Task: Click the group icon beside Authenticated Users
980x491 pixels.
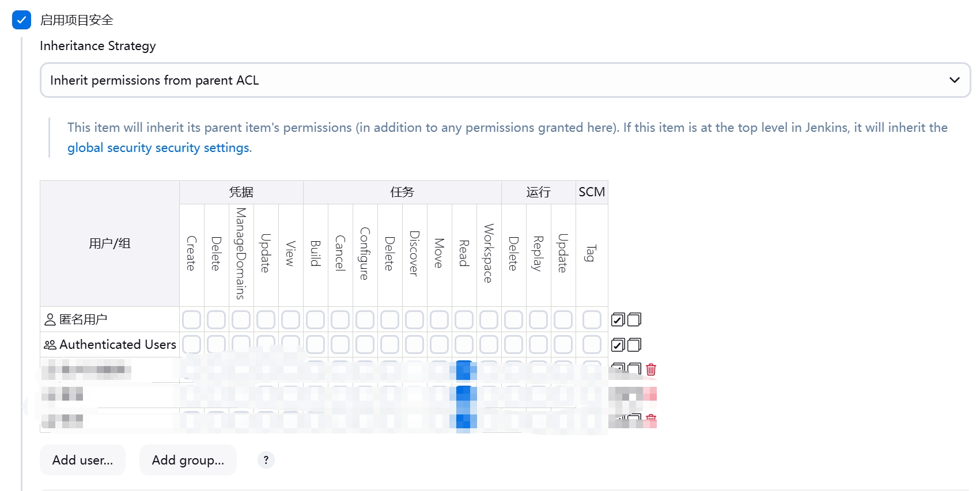Action: point(50,345)
